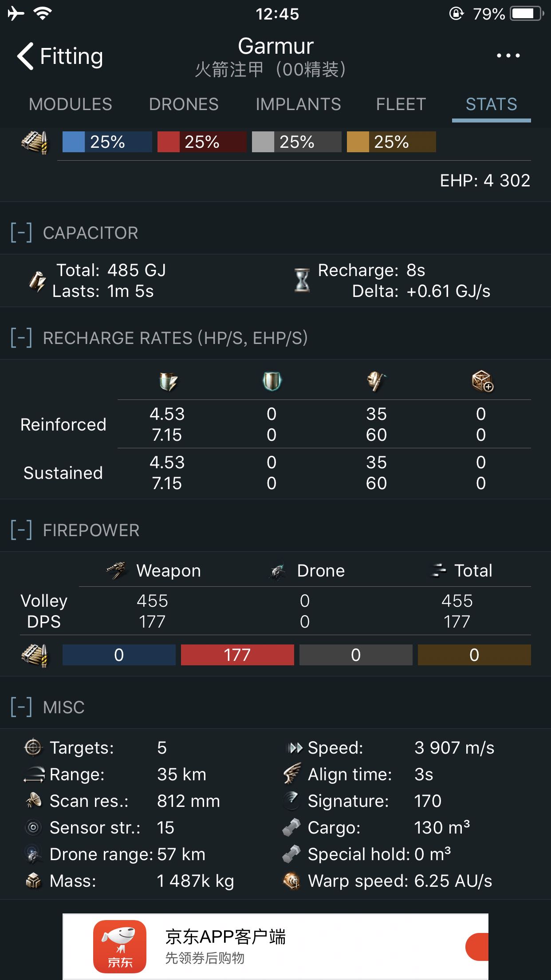Collapse the FIREPOWER section
Viewport: 551px width, 980px height.
point(21,530)
